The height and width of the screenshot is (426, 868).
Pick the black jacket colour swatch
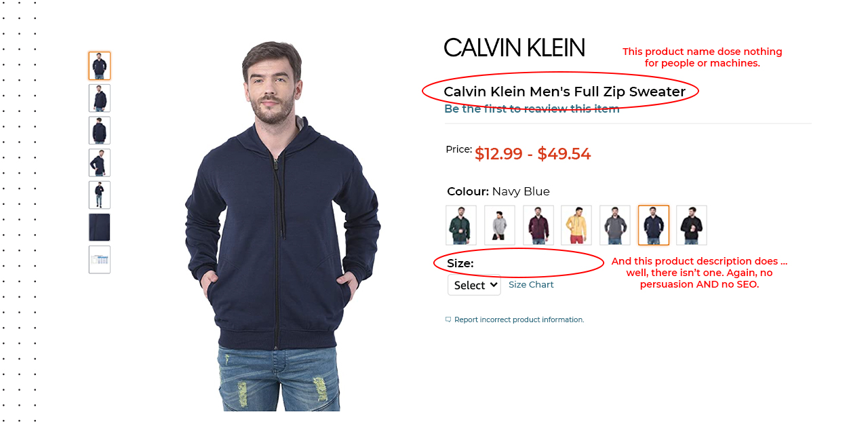click(692, 225)
